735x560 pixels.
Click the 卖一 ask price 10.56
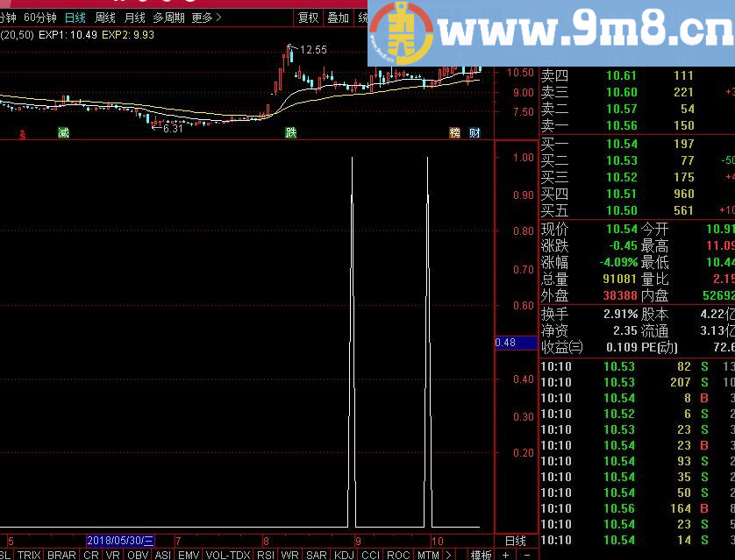(620, 126)
